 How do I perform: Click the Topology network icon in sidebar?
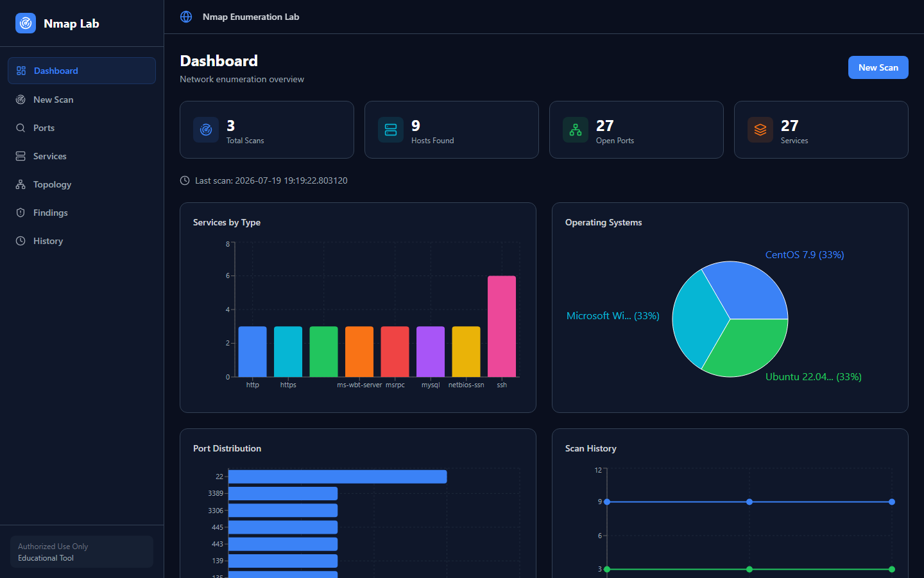[x=21, y=184]
